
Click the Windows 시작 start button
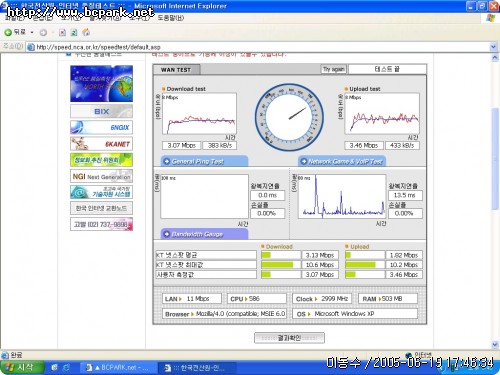[21, 367]
